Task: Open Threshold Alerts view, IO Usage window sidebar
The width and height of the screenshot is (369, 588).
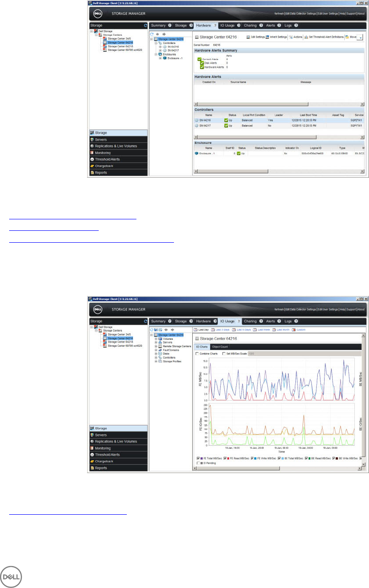Action: coord(119,454)
